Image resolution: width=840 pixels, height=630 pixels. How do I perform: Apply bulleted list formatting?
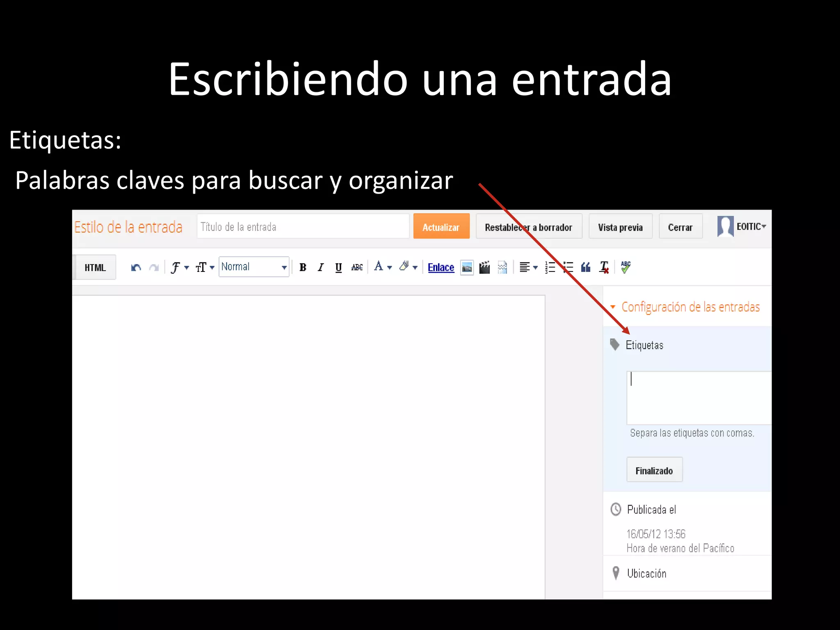[x=568, y=267]
